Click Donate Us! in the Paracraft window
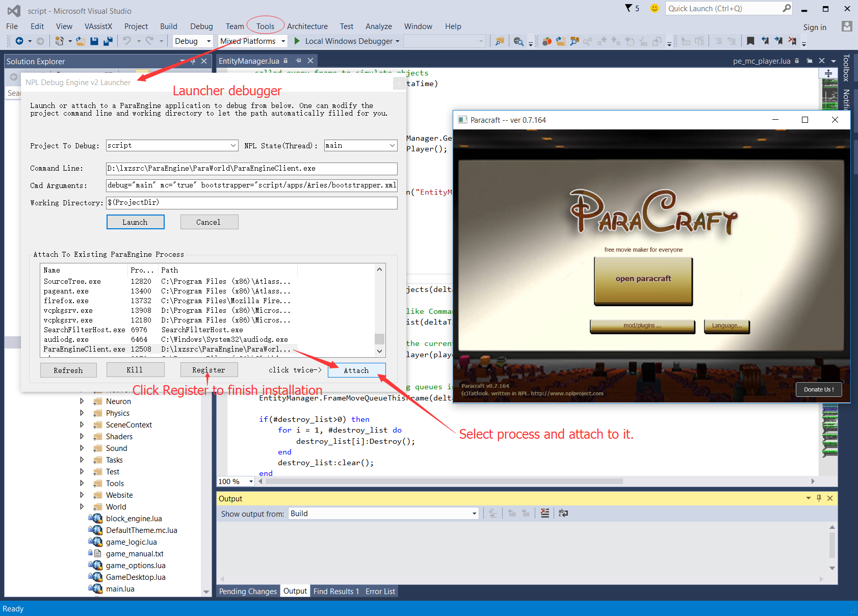The width and height of the screenshot is (858, 616). (x=819, y=389)
